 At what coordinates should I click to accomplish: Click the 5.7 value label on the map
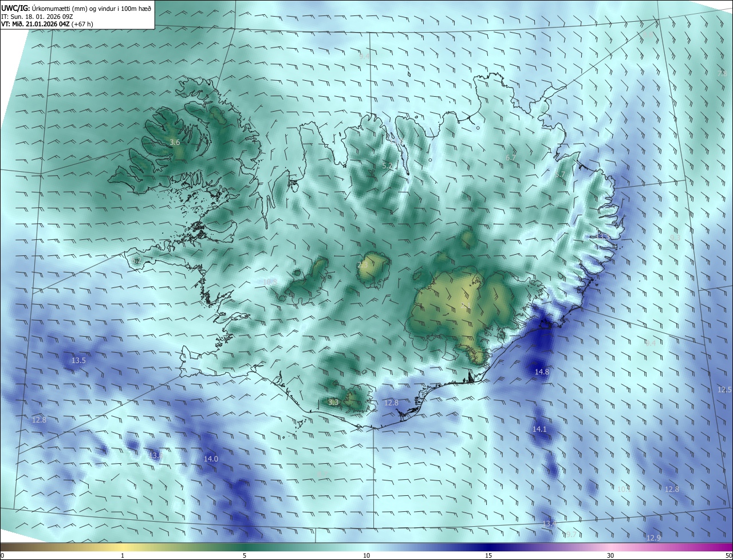[560, 174]
